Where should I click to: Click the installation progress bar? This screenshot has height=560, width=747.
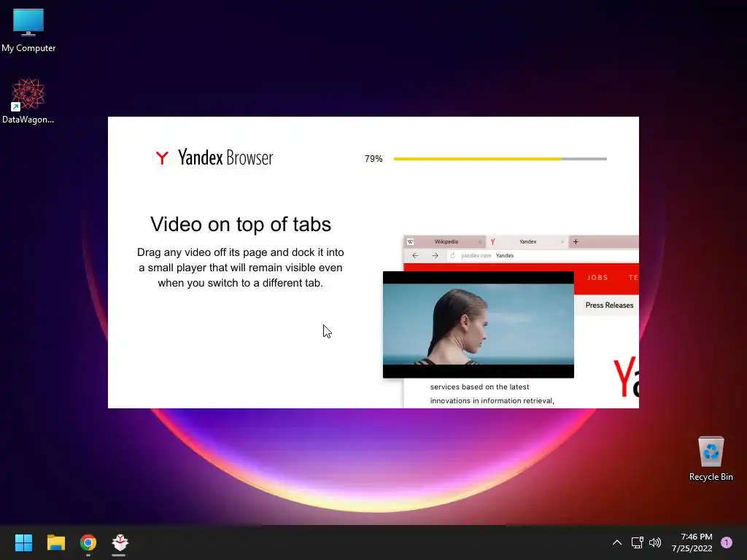pos(500,158)
